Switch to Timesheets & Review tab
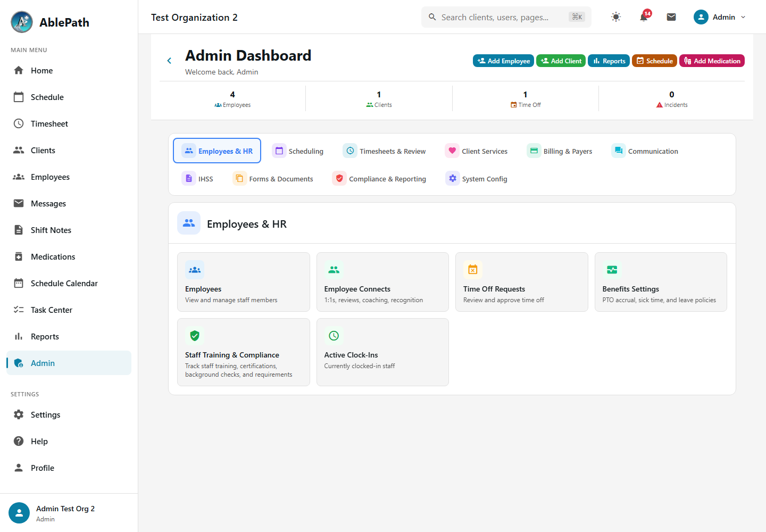This screenshot has height=532, width=766. (x=385, y=151)
